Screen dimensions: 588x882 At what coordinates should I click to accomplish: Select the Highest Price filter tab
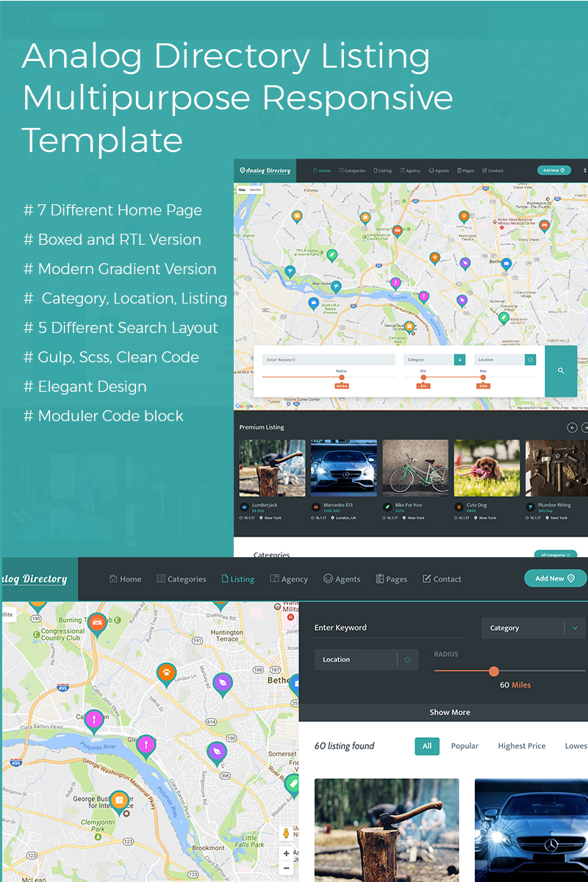tap(521, 746)
